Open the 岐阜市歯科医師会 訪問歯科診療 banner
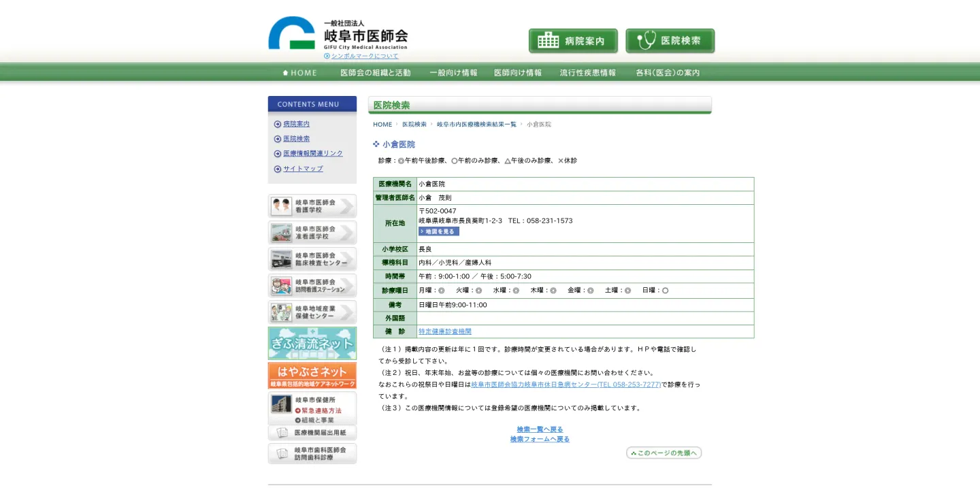Viewport: 980px width, 490px height. [x=312, y=454]
